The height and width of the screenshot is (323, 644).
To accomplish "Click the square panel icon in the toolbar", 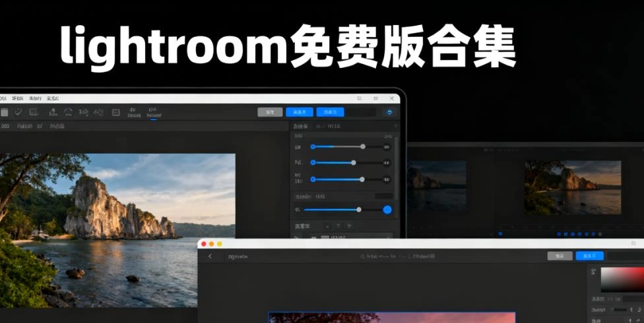I will [x=116, y=112].
